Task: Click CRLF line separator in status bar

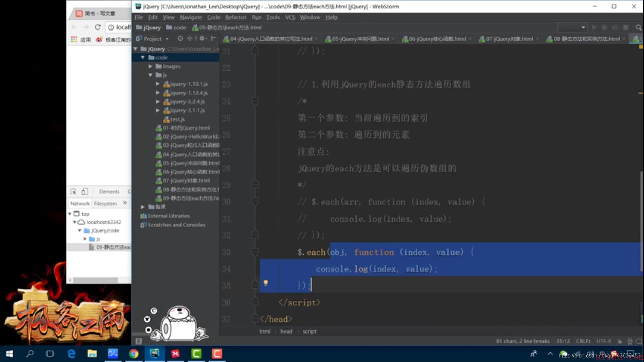Action: coord(583,341)
